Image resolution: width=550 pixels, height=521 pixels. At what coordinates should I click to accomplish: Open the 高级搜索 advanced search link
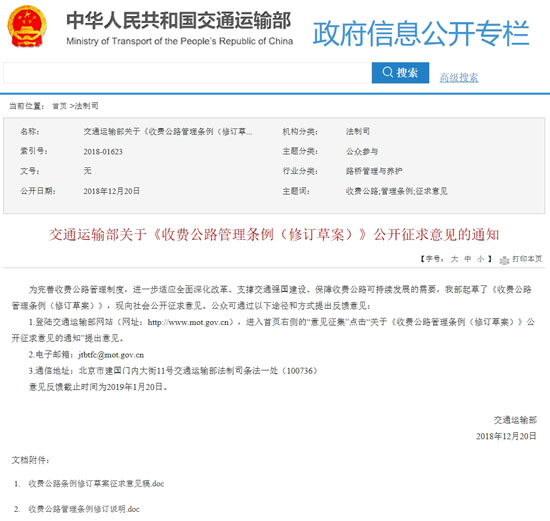pos(459,77)
